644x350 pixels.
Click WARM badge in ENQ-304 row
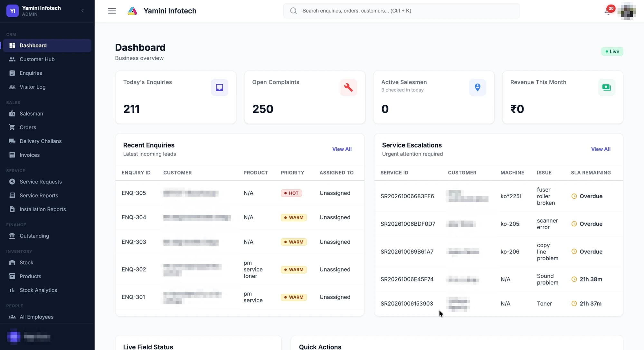[294, 218]
